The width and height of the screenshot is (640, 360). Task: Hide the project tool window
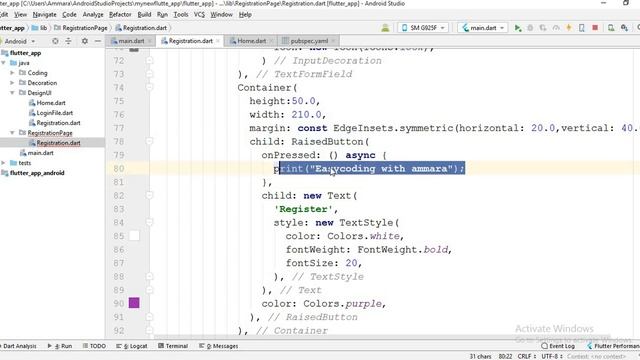point(98,41)
